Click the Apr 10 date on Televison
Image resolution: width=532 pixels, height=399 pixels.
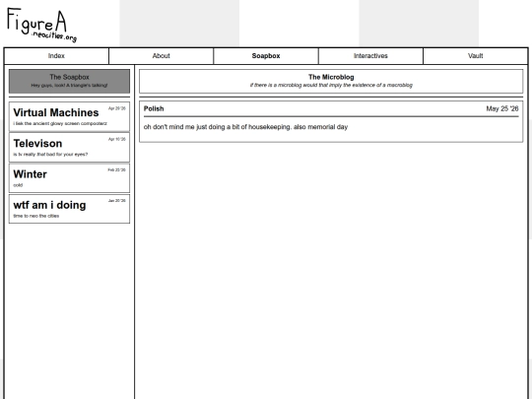click(x=117, y=139)
